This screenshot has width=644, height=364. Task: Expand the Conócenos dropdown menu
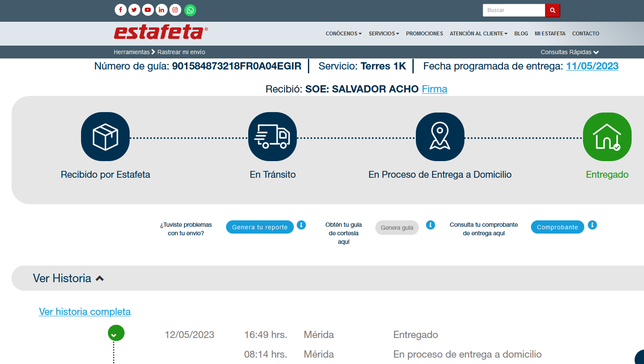pyautogui.click(x=343, y=34)
